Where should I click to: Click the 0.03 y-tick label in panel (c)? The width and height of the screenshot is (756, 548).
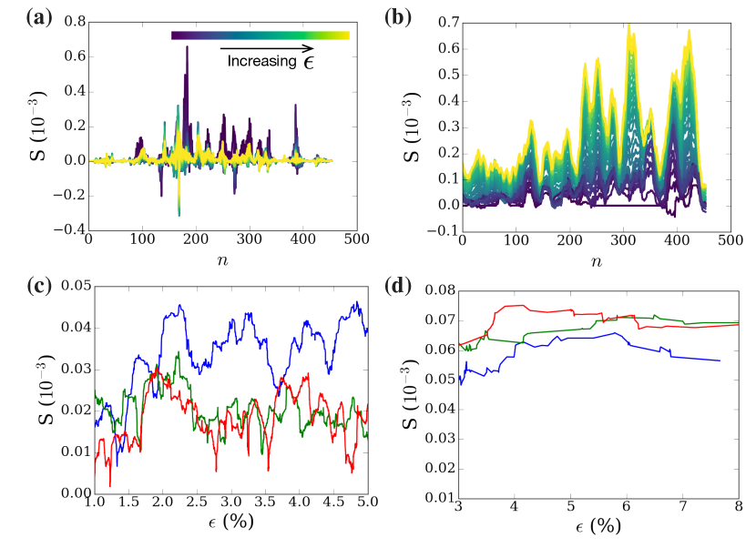tap(77, 370)
